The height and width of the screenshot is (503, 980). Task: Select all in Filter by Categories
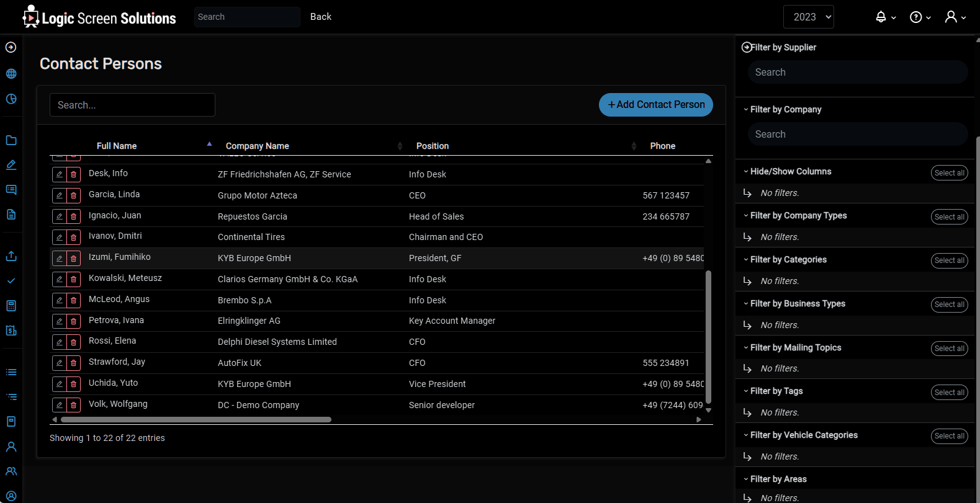(949, 260)
